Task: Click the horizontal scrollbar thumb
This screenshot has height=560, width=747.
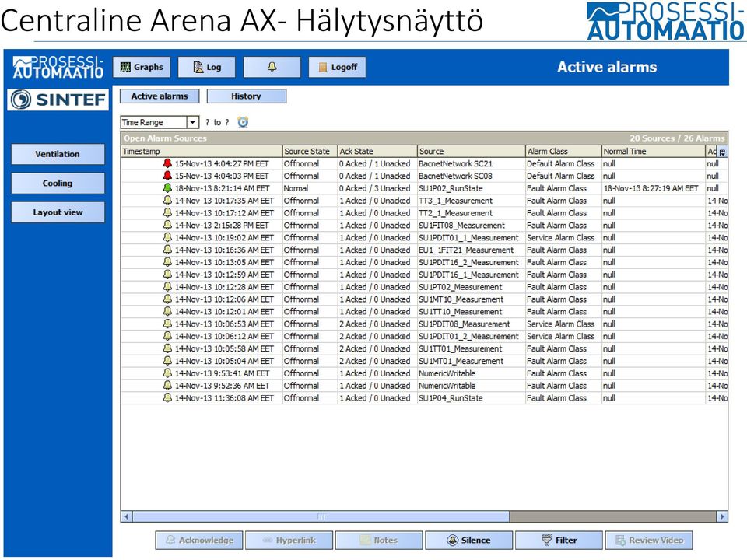Action: pos(321,516)
